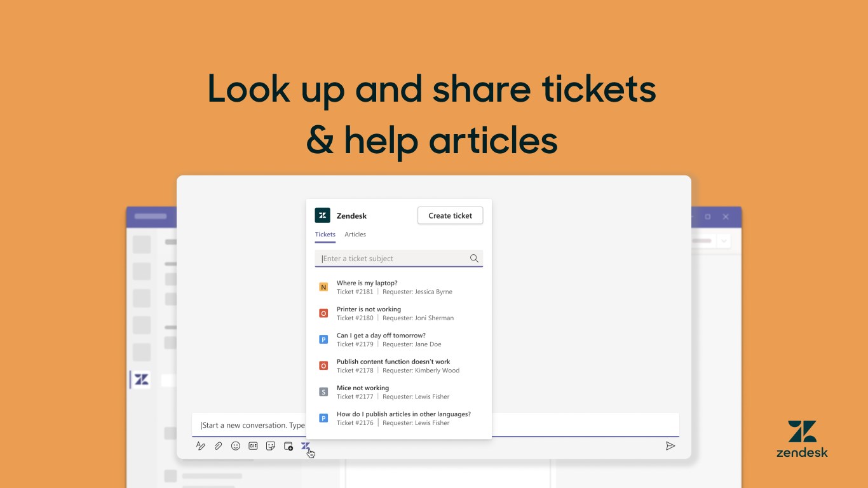Image resolution: width=868 pixels, height=488 pixels.
Task: Click the O status badge for ticket #2180
Action: pyautogui.click(x=323, y=313)
